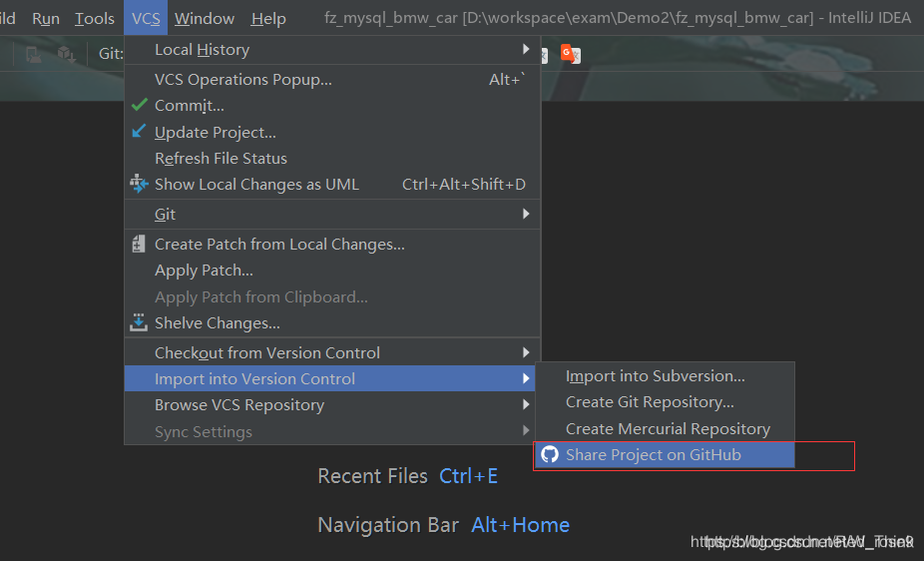The height and width of the screenshot is (561, 924).
Task: Choose Commit... from VCS menu
Action: pyautogui.click(x=332, y=106)
